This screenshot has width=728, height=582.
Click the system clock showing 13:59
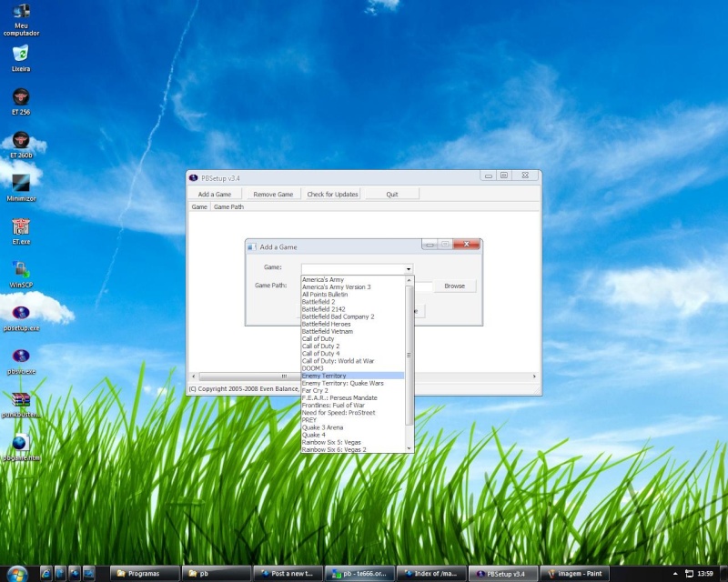point(704,574)
